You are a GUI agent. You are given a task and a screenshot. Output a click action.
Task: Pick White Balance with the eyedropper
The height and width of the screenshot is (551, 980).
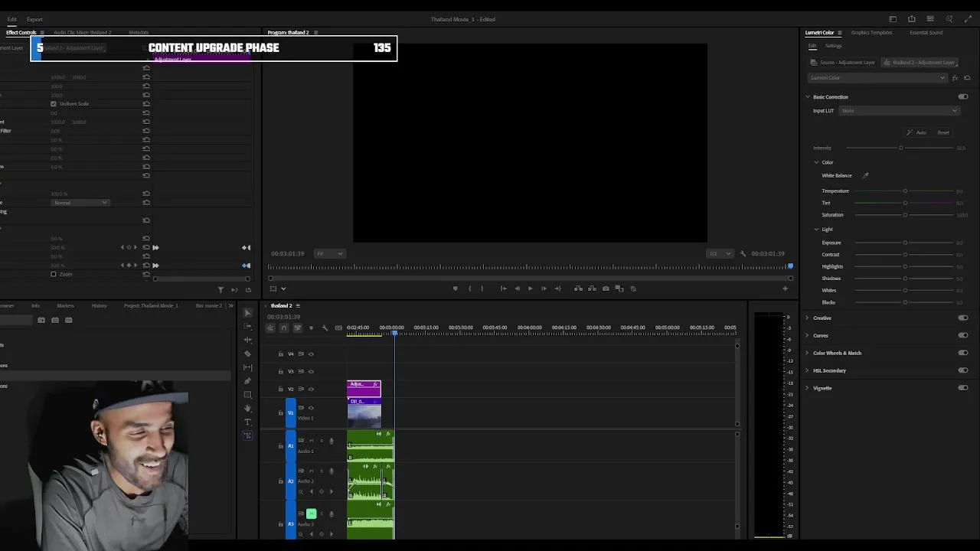tap(866, 175)
